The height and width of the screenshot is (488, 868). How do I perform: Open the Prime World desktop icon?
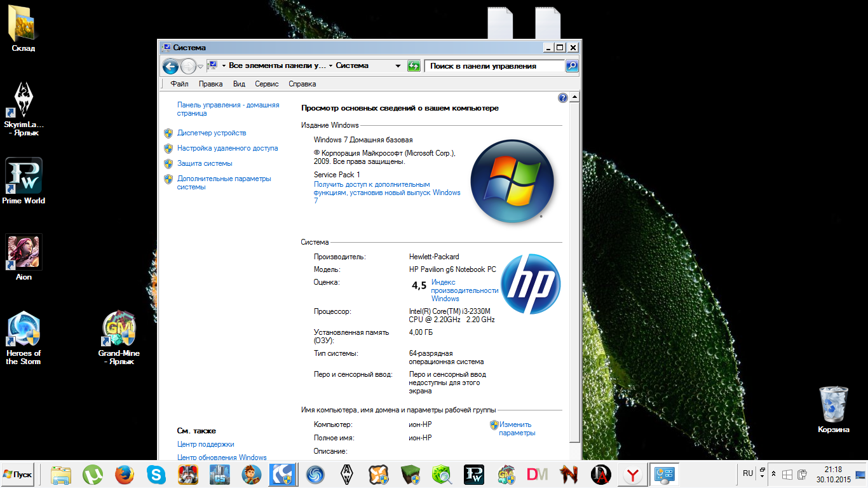pos(24,180)
